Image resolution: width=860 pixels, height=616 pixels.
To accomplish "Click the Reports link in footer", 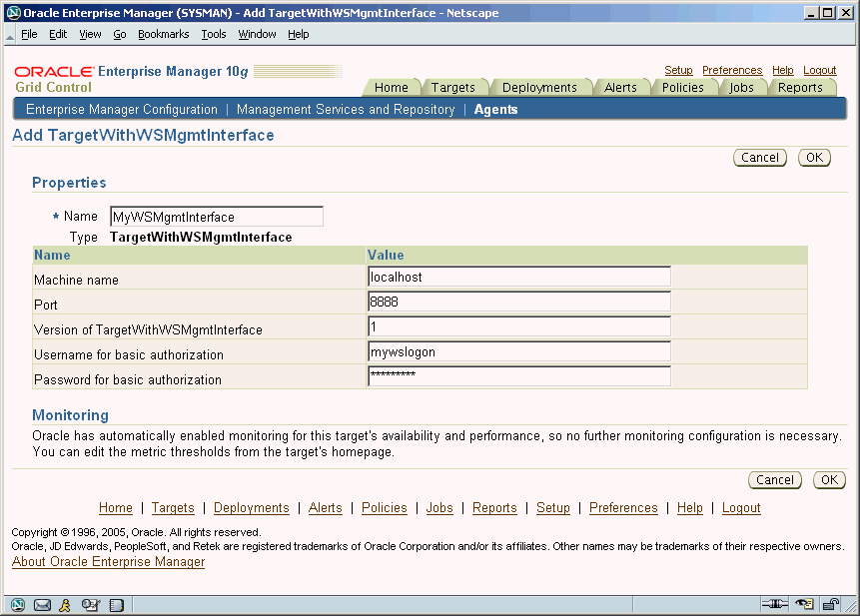I will coord(494,508).
